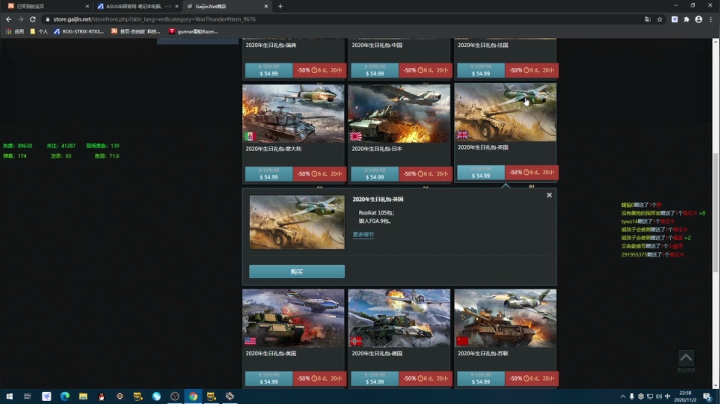This screenshot has width=720, height=404.
Task: Go back using browser back arrow
Action: click(9, 19)
